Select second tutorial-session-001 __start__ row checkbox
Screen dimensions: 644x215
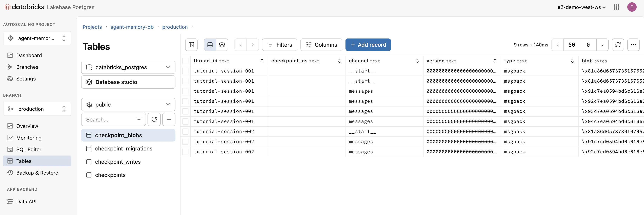point(185,81)
